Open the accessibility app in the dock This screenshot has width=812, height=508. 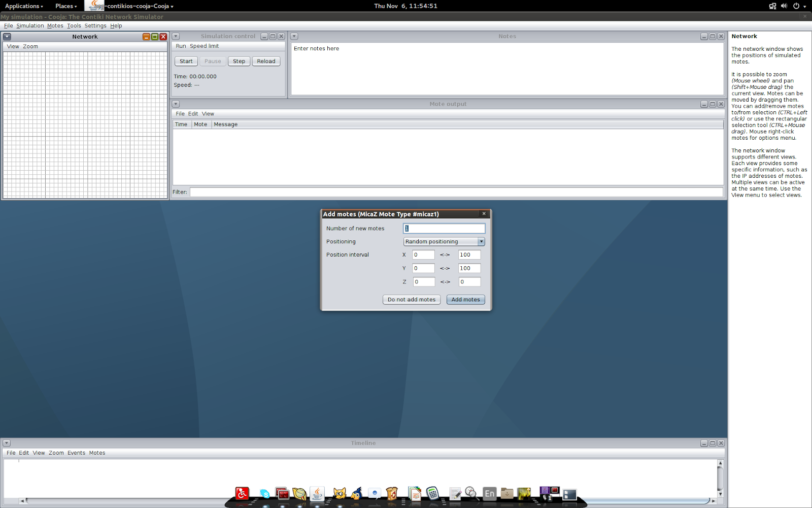(242, 493)
